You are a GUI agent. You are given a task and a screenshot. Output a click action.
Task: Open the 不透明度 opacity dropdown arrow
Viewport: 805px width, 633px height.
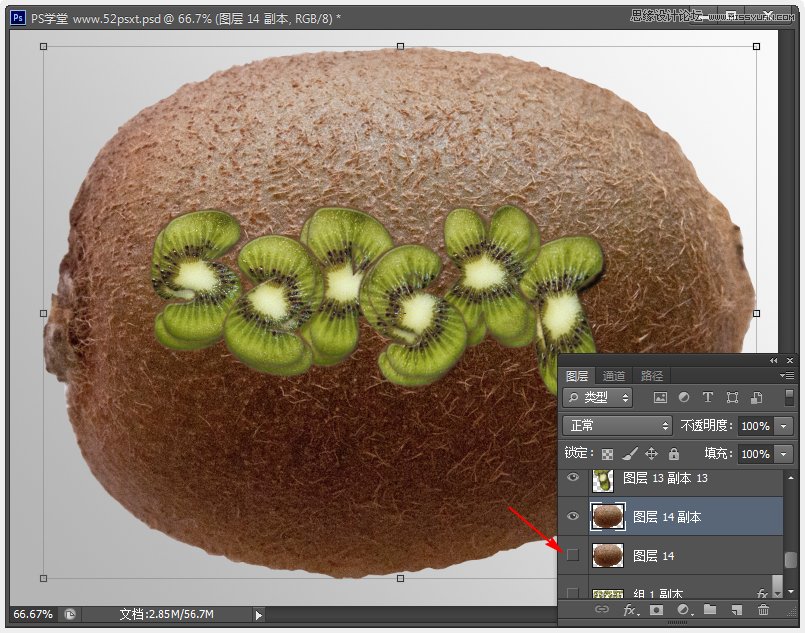[x=782, y=425]
